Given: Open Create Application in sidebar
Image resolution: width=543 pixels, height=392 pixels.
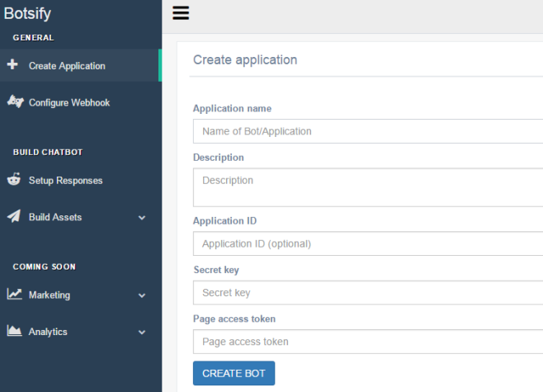Looking at the screenshot, I should click(67, 66).
